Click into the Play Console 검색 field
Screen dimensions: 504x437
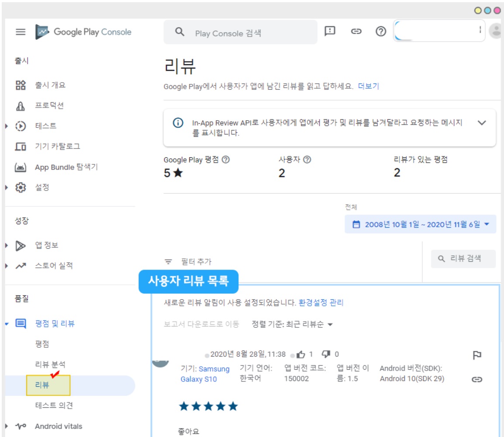[x=241, y=32]
